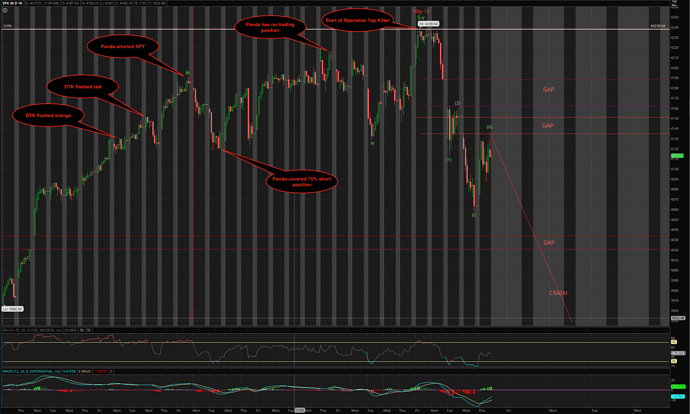The height and width of the screenshot is (414, 690).
Task: Click the RSI current value tag on axis
Action: click(678, 353)
